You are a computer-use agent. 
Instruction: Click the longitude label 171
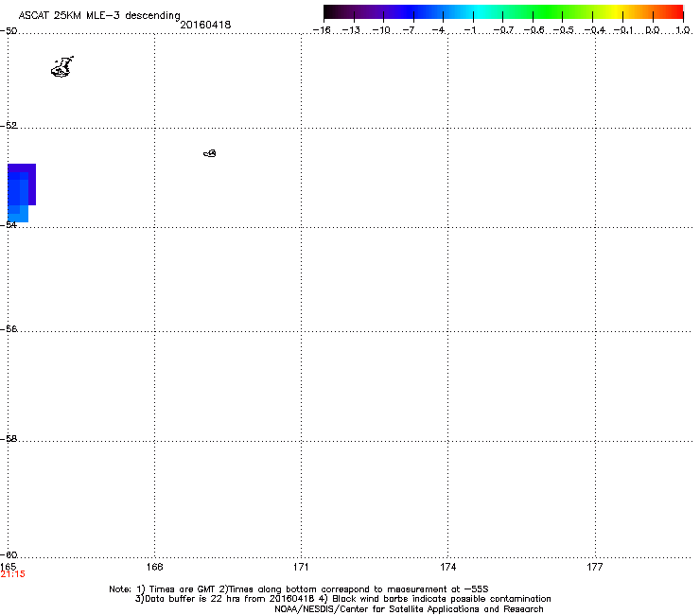pyautogui.click(x=301, y=567)
